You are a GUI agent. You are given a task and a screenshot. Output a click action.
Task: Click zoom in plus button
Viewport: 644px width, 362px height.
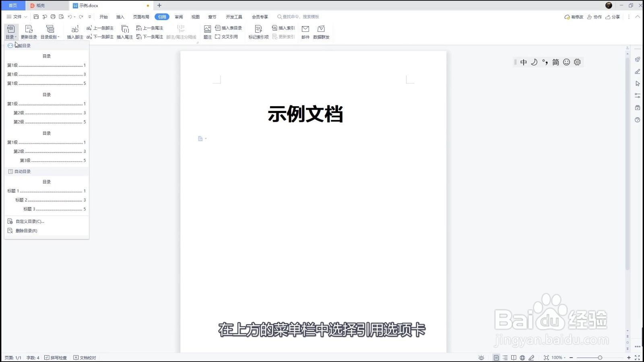pyautogui.click(x=629, y=358)
